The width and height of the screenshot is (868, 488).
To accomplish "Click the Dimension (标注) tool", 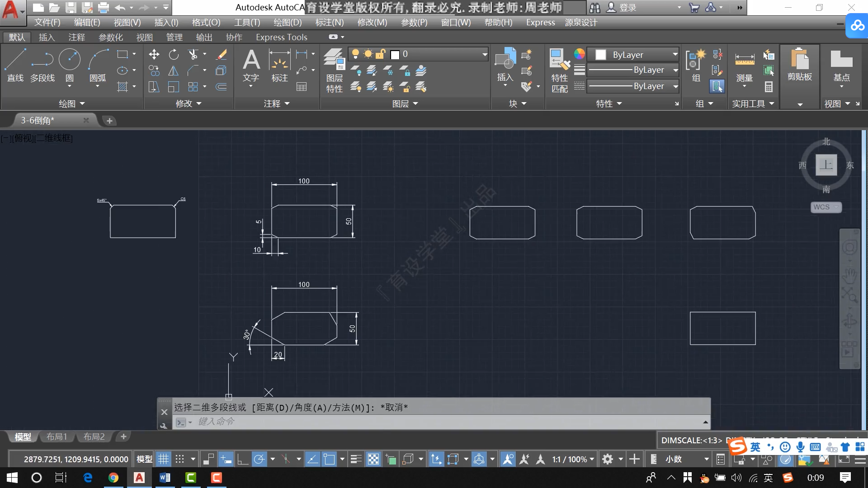I will pos(279,66).
